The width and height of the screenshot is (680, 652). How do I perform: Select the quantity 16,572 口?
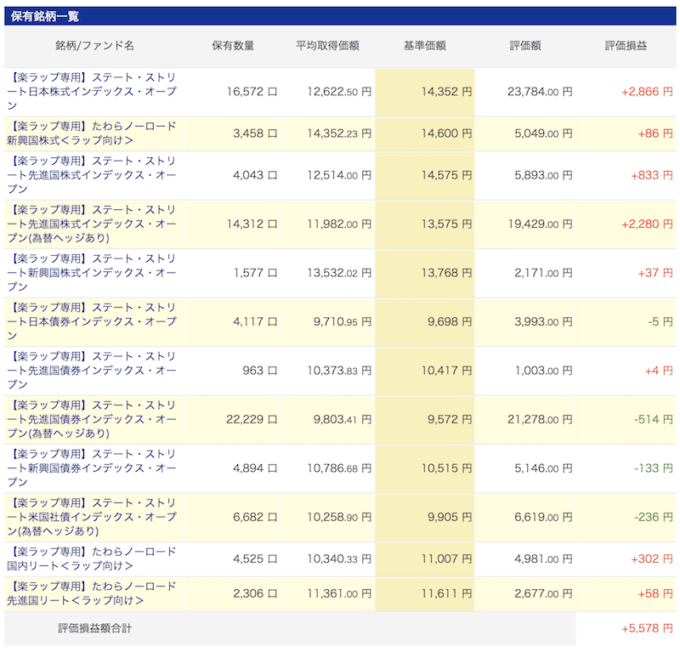click(x=252, y=92)
